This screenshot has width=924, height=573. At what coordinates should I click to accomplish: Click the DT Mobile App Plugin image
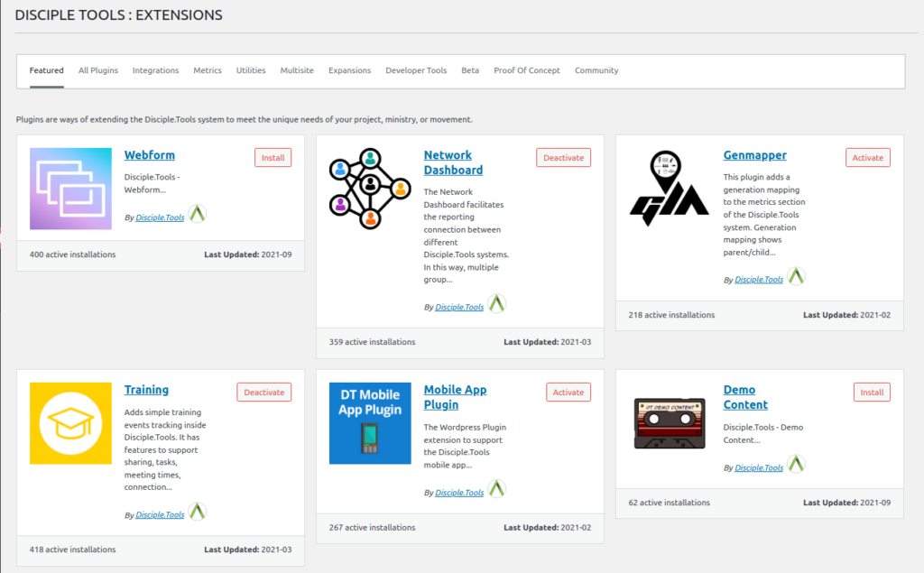pos(370,423)
